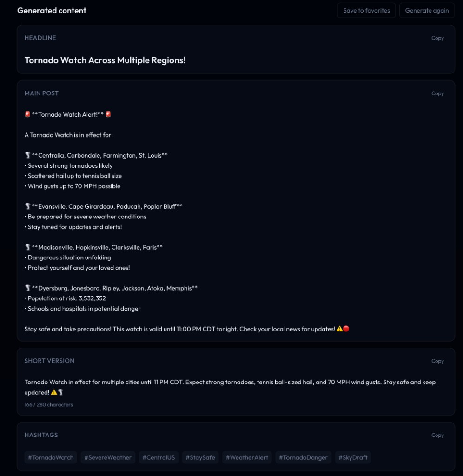Copy the Hashtags list
The height and width of the screenshot is (476, 463).
point(437,436)
